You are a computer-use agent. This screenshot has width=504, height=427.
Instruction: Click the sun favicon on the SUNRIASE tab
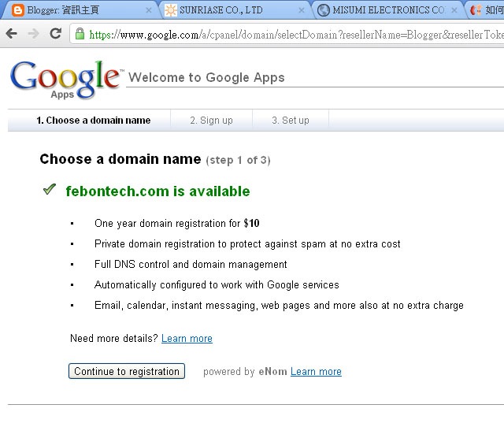coord(170,10)
